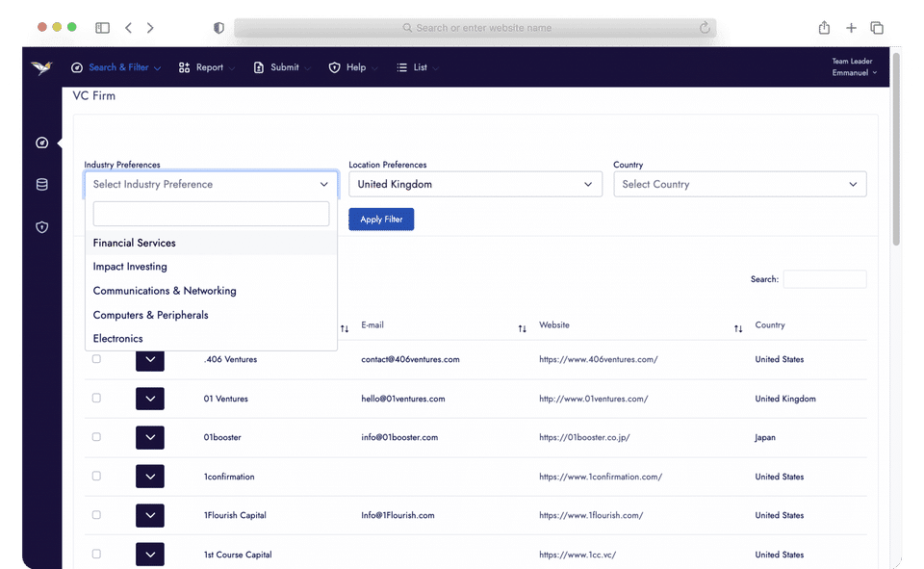
Task: Expand the .406 Ventures row details
Action: [150, 360]
